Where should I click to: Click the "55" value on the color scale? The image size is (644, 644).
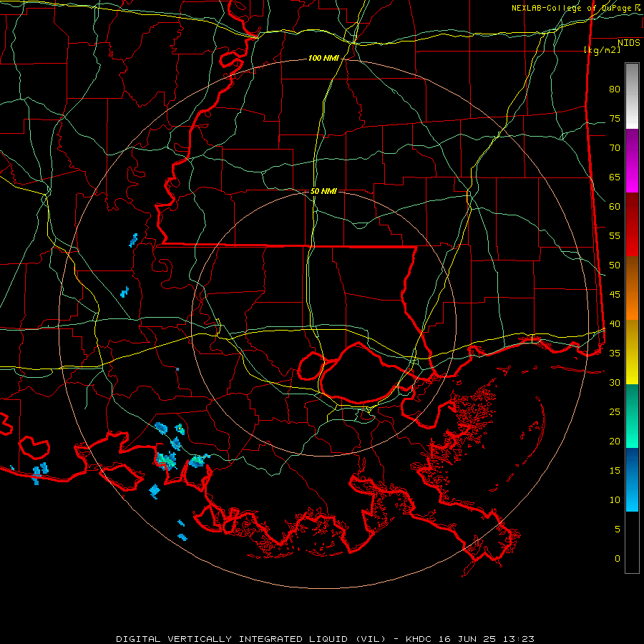[x=615, y=236]
